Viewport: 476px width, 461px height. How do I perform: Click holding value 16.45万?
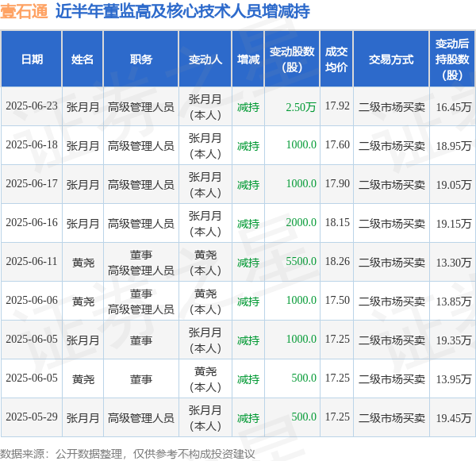tap(454, 107)
